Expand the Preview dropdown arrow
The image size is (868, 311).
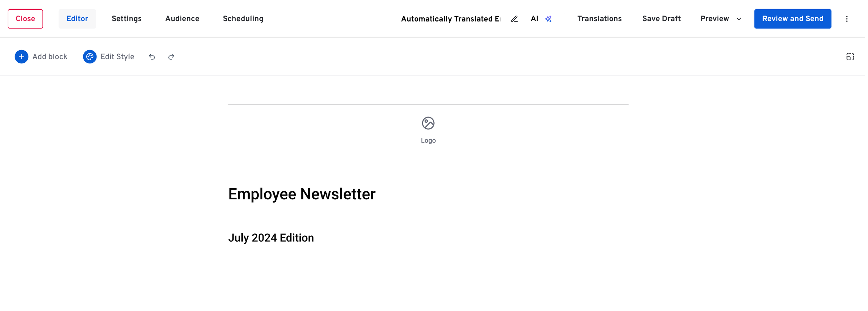[x=739, y=19]
